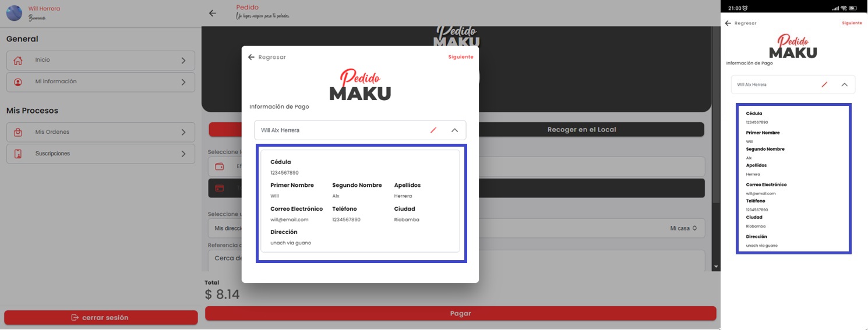The image size is (868, 330).
Task: Select the credit card payment option
Action: point(220,188)
